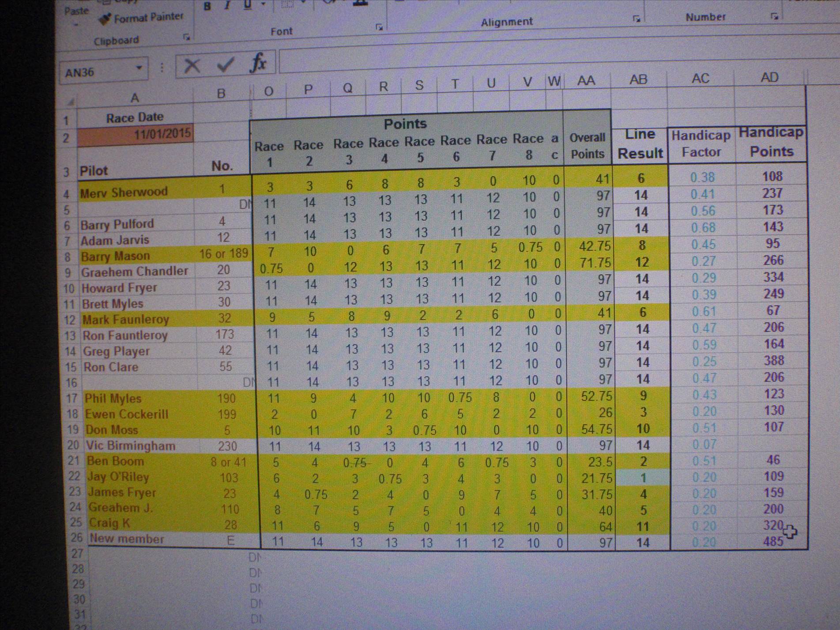Toggle Bold formatting
The height and width of the screenshot is (630, 840).
[x=207, y=6]
